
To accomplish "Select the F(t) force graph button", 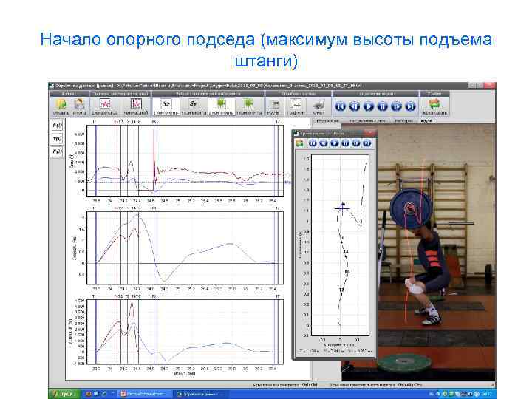I will pos(58,126).
